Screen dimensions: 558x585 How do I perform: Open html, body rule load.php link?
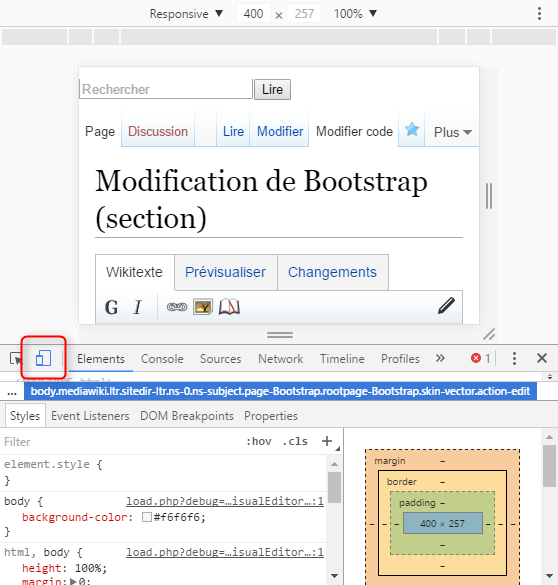pos(225,553)
